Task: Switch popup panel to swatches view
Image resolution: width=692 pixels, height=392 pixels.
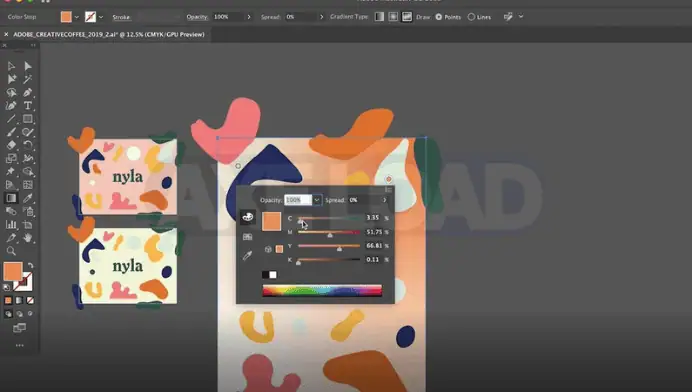Action: 248,237
